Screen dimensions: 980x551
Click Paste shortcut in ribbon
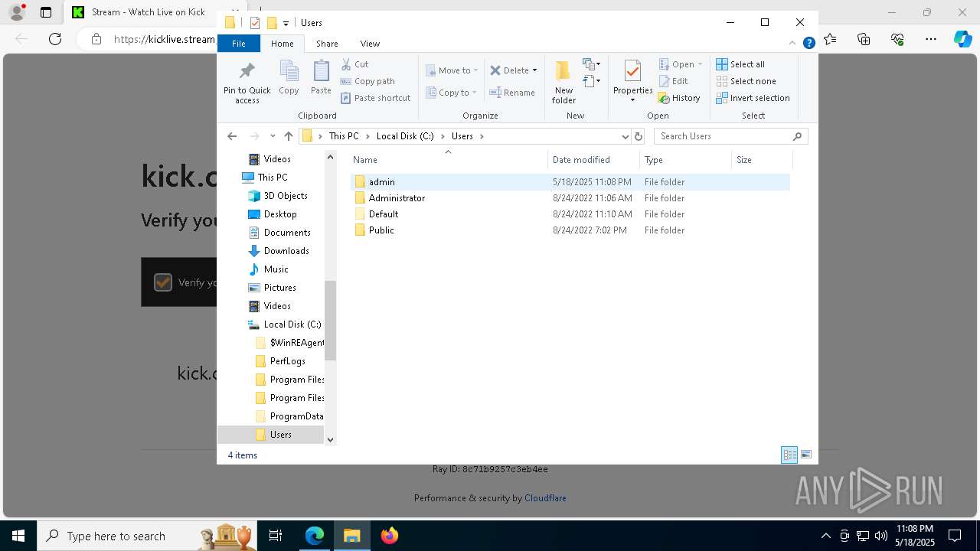pyautogui.click(x=375, y=98)
